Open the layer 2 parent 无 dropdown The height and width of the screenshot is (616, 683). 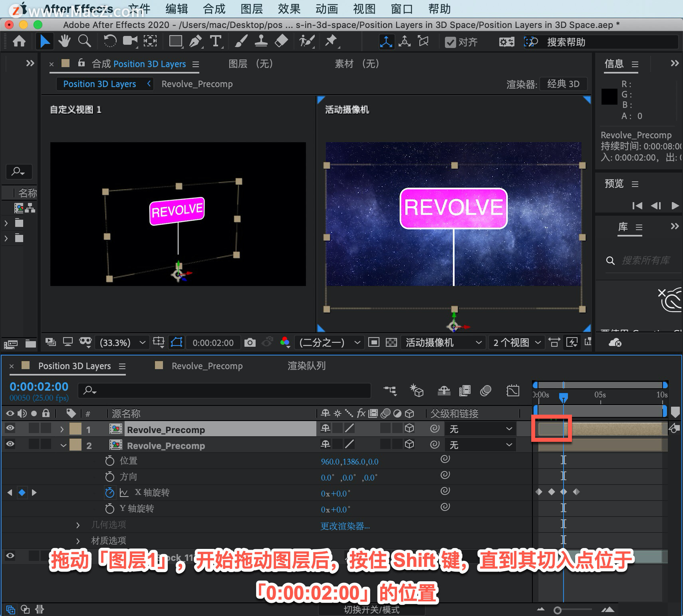[x=480, y=445]
